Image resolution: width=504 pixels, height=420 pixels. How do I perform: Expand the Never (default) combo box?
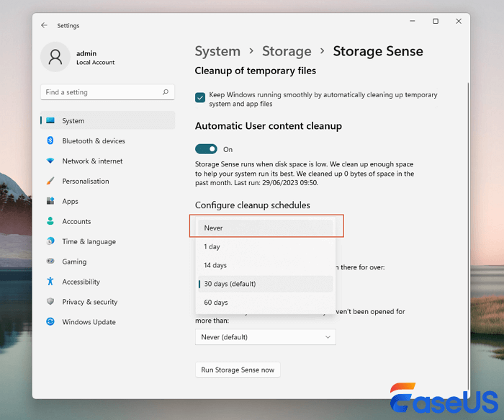tap(265, 337)
